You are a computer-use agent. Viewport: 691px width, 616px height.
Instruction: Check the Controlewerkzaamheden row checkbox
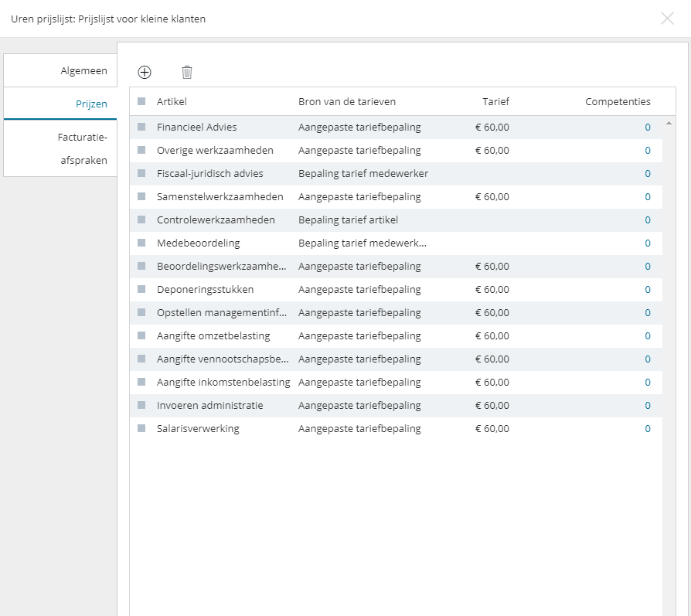tap(141, 220)
